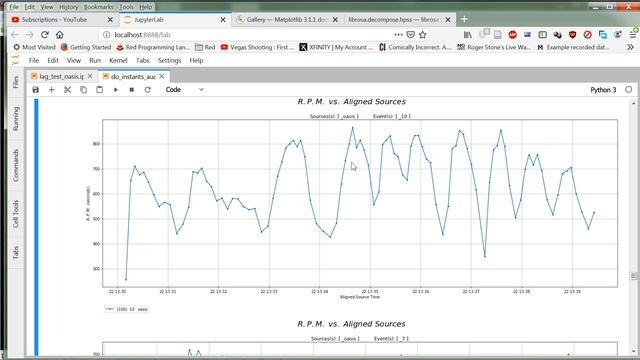Screen dimensions: 640x360
Task: Open JupyterLab Help menu
Action: click(x=196, y=60)
